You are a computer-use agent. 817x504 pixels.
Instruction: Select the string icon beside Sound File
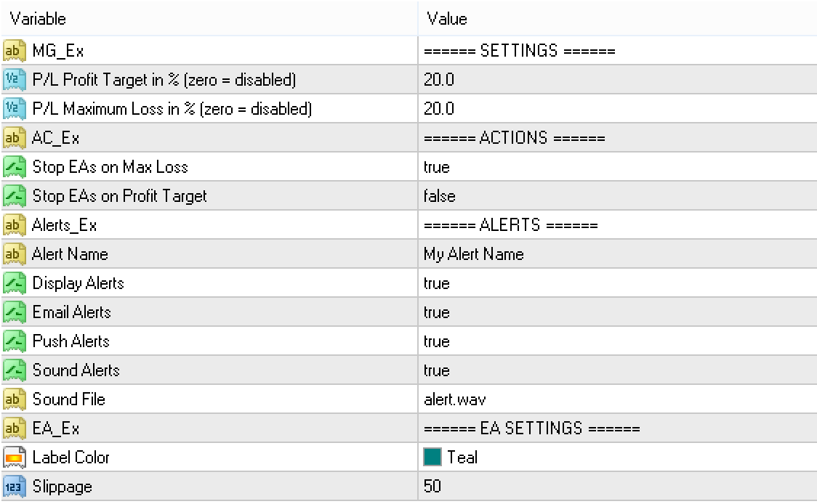coord(14,399)
